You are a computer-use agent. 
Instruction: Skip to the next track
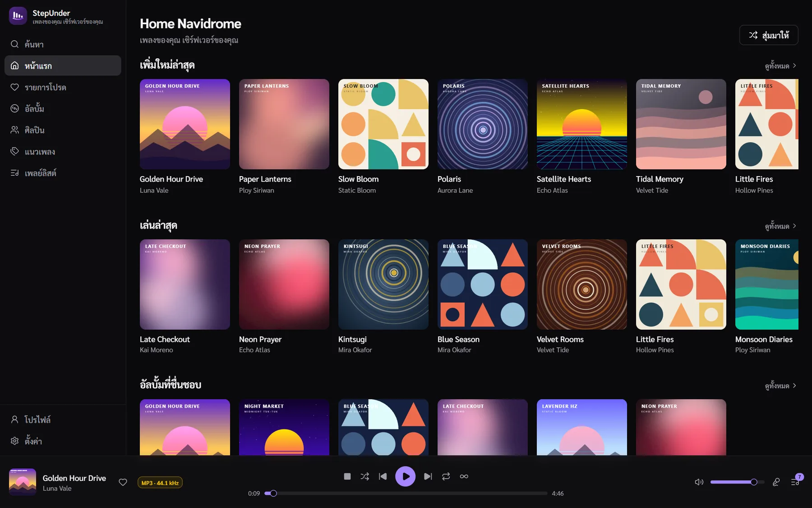click(428, 476)
